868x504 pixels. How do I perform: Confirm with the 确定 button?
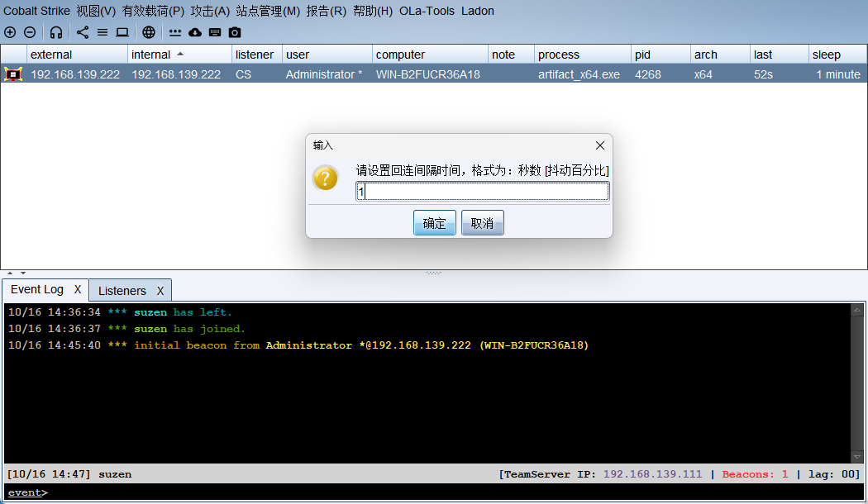click(435, 223)
